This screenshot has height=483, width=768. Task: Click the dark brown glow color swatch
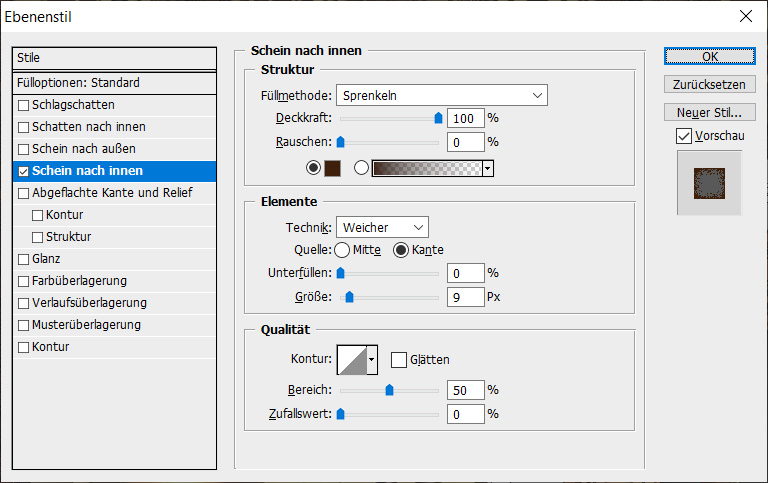click(x=332, y=168)
